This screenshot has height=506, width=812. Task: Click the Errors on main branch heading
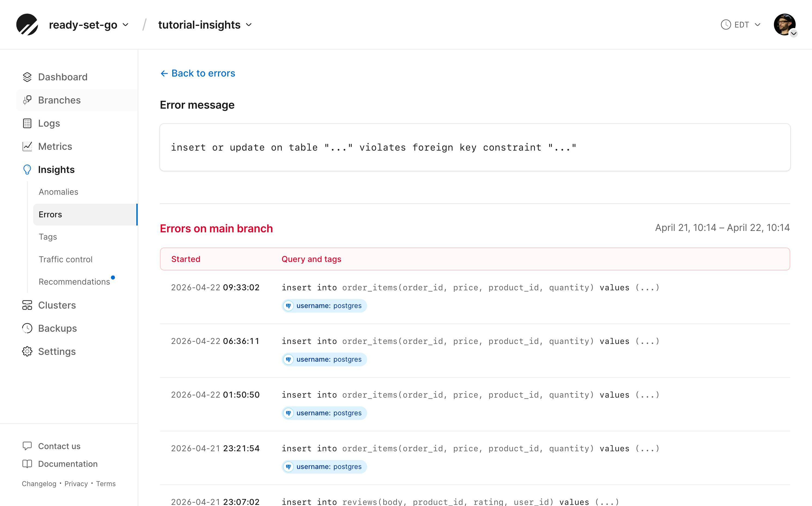(x=216, y=228)
